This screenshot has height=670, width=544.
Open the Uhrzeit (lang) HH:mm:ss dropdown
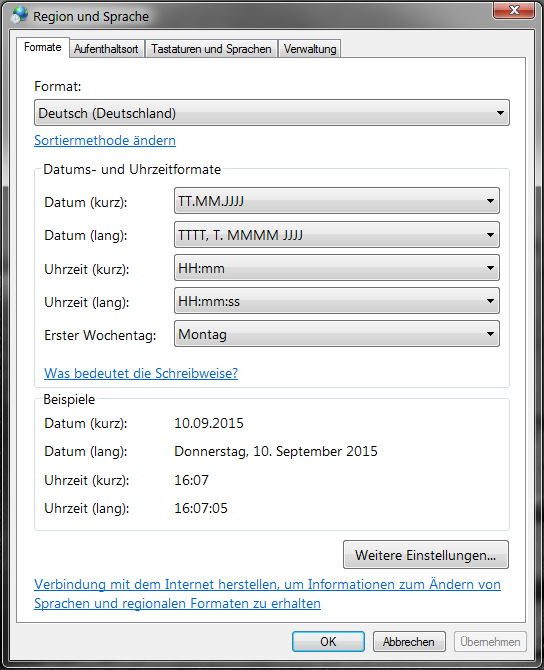pos(337,301)
